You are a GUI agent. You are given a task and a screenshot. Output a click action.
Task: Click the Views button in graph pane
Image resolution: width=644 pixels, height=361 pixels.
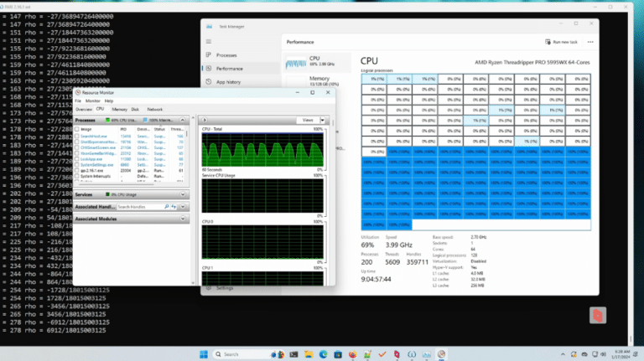pyautogui.click(x=308, y=121)
